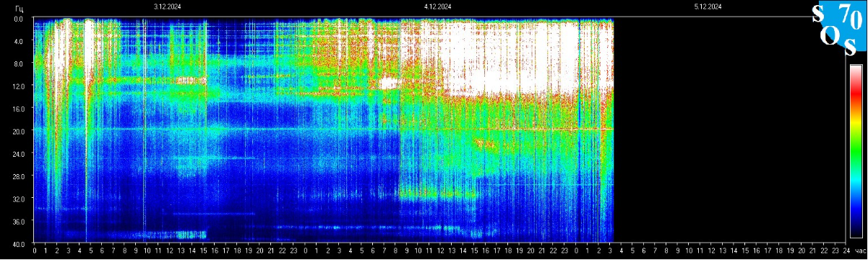This screenshot has height=260, width=868.
Task: Click hour 12 tick under 4.12.2024
Action: (440, 250)
